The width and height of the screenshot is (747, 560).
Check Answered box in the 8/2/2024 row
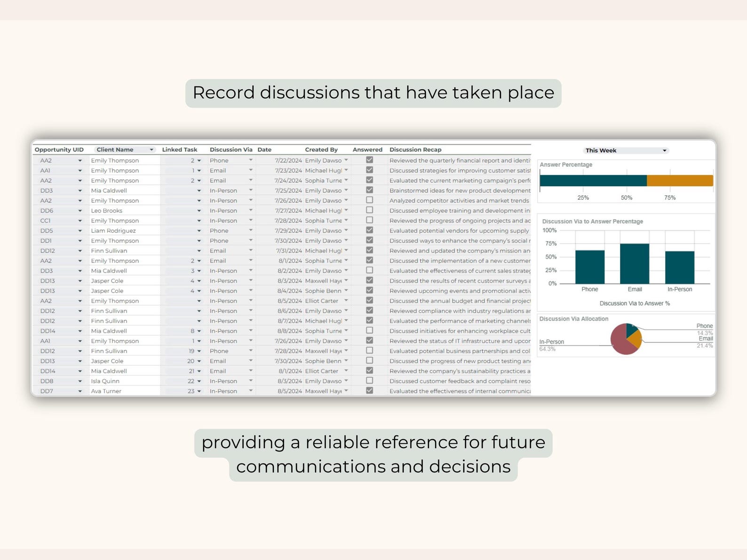[x=370, y=270]
